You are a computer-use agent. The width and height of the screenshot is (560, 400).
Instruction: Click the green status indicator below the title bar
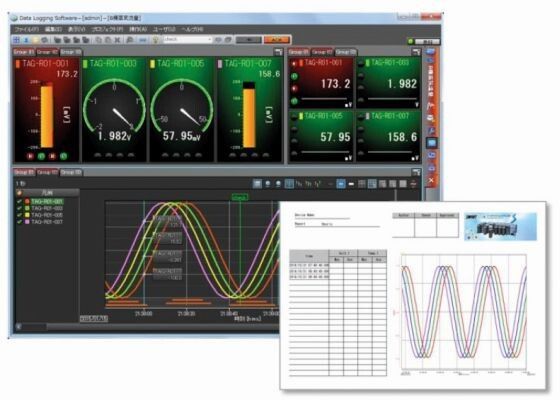(x=410, y=41)
